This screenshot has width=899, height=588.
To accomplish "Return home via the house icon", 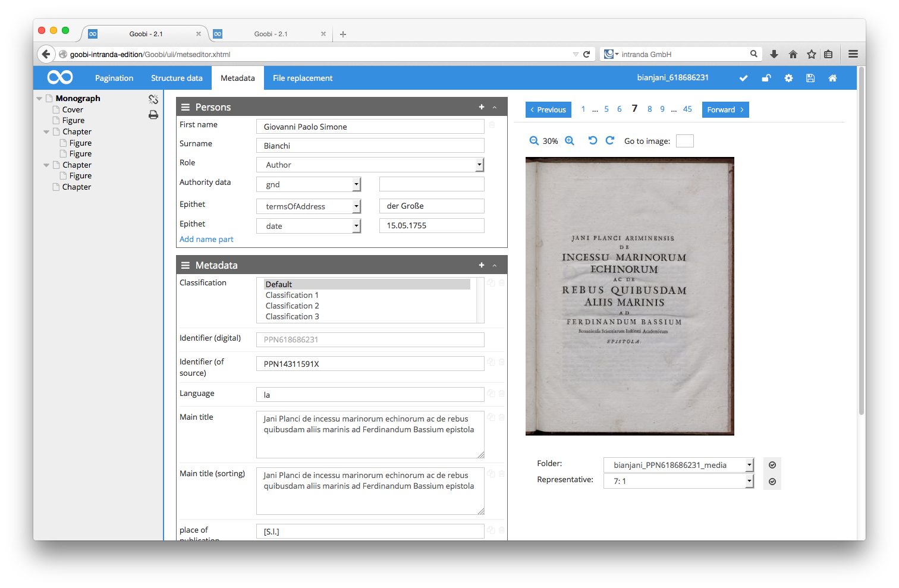I will [x=832, y=77].
